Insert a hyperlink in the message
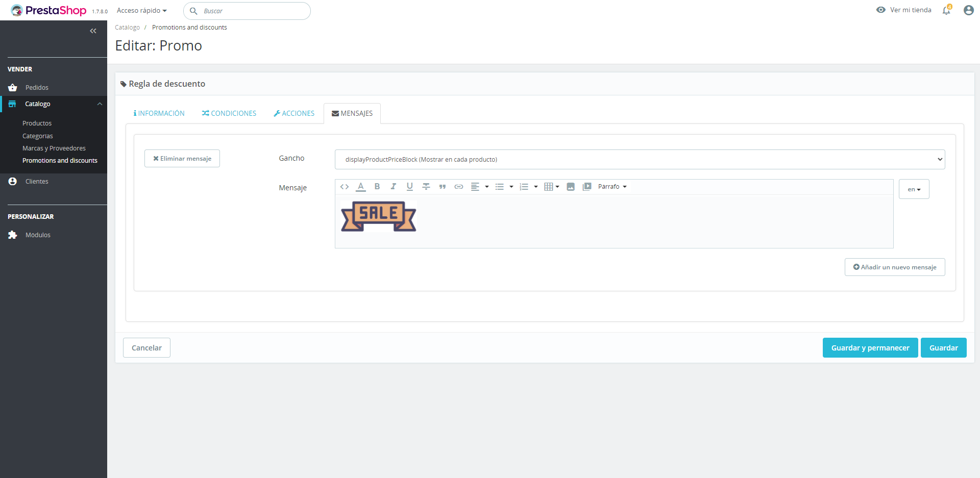 coord(459,187)
